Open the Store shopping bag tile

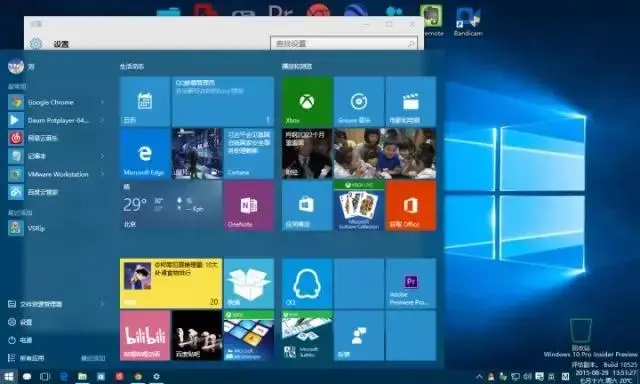click(307, 206)
